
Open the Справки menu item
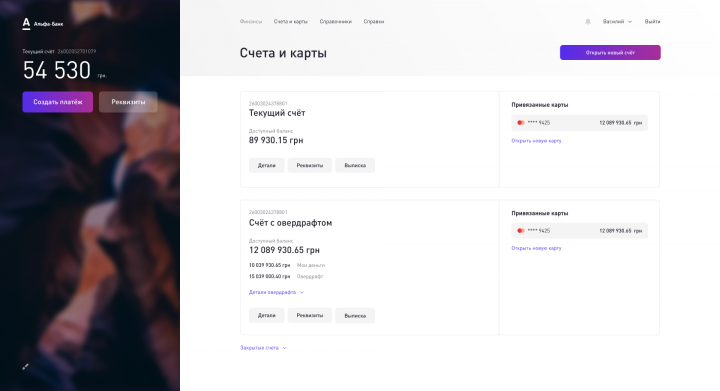[374, 22]
